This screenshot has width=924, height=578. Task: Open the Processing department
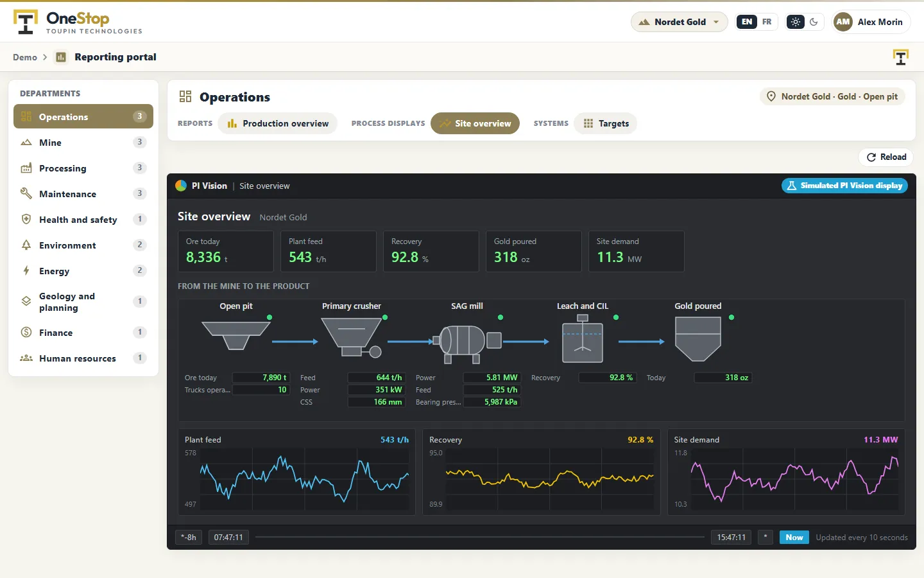tap(83, 168)
